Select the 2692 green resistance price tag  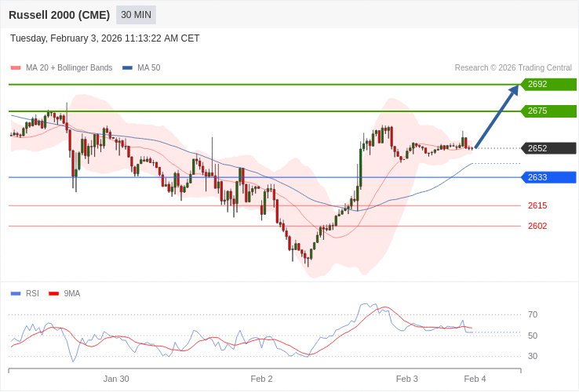point(548,85)
